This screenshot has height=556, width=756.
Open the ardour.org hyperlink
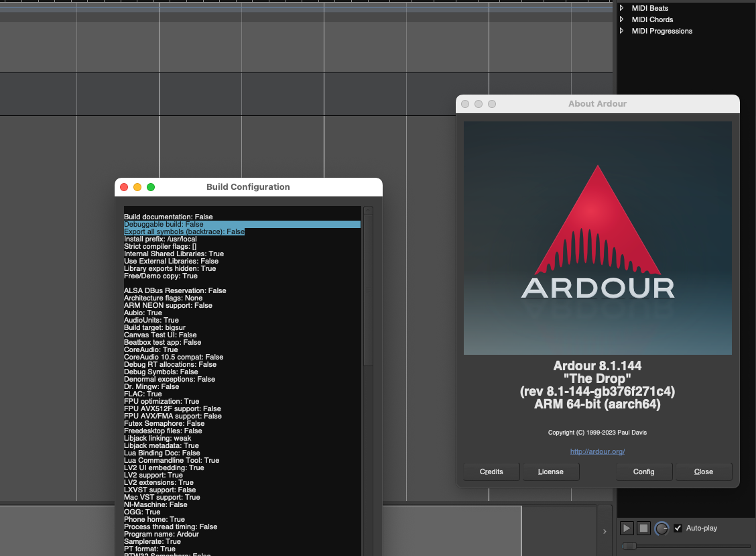597,451
